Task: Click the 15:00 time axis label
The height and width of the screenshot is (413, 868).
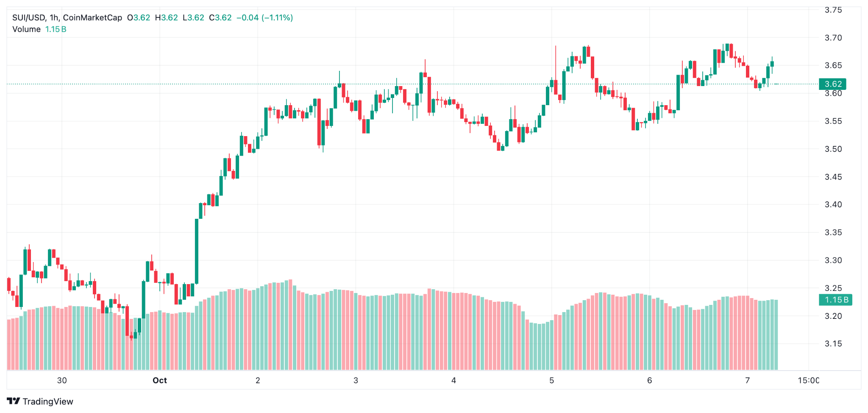Action: click(x=808, y=380)
